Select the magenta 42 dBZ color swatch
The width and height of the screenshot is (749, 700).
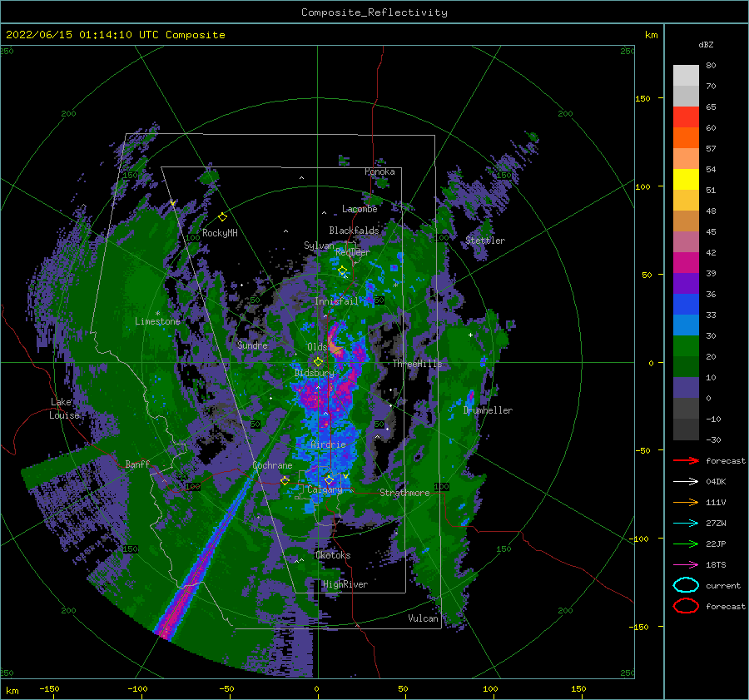click(686, 262)
